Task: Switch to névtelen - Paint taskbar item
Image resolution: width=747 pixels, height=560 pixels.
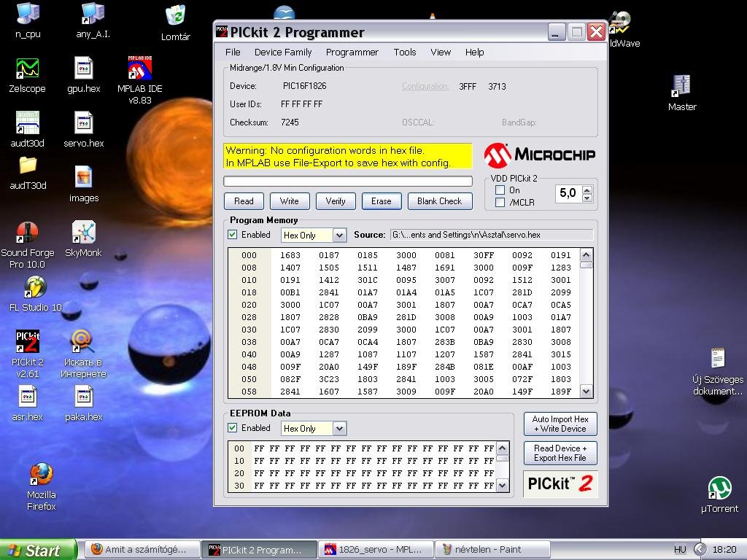Action: pos(492,550)
